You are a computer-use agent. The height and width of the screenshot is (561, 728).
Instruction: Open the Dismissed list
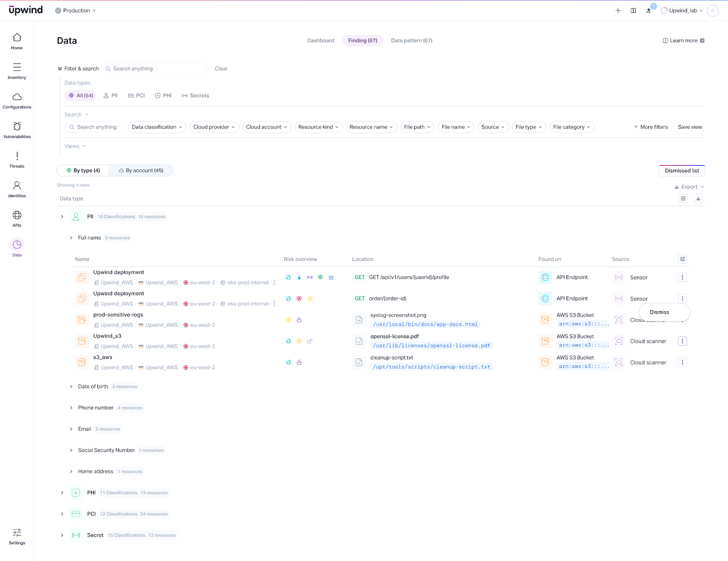(682, 171)
